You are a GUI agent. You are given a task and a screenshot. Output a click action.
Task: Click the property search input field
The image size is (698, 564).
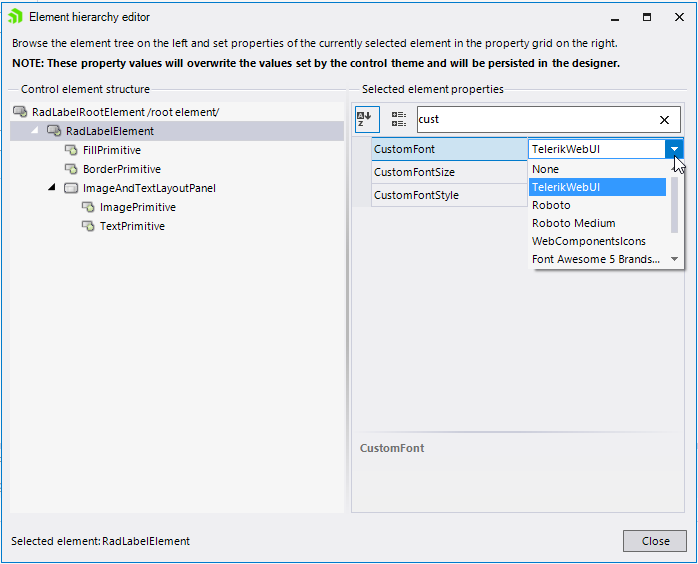pos(534,120)
